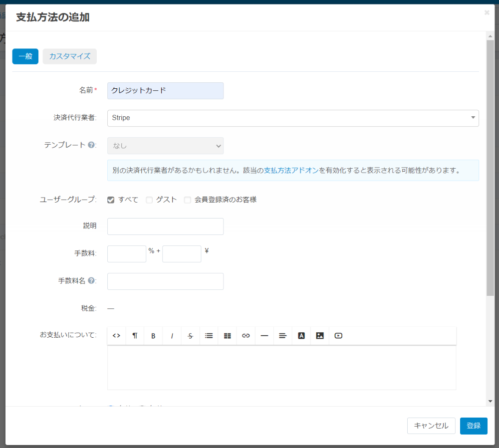This screenshot has width=499, height=448.
Task: Open paragraph format menu in editor
Action: tap(135, 336)
